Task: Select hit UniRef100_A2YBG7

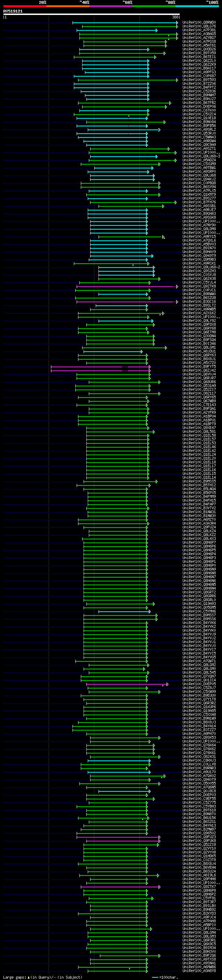Action: point(199,38)
